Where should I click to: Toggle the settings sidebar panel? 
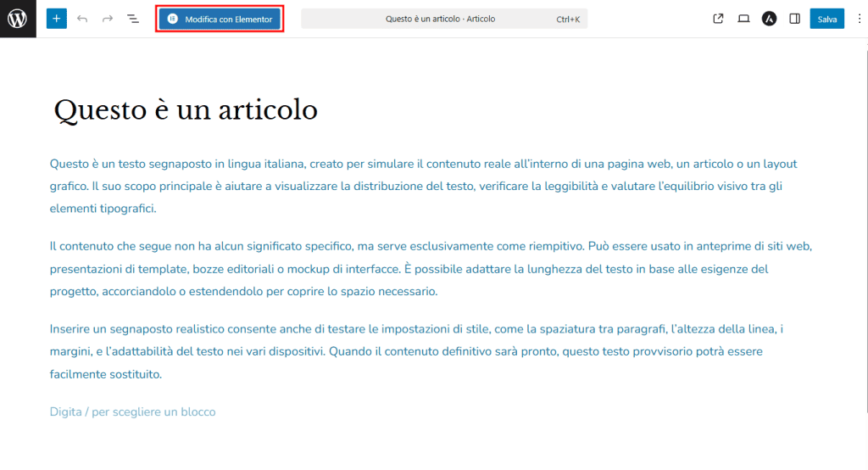pyautogui.click(x=794, y=19)
